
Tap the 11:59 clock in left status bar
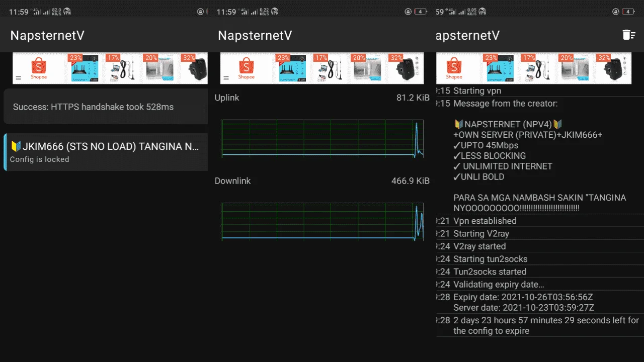[19, 12]
